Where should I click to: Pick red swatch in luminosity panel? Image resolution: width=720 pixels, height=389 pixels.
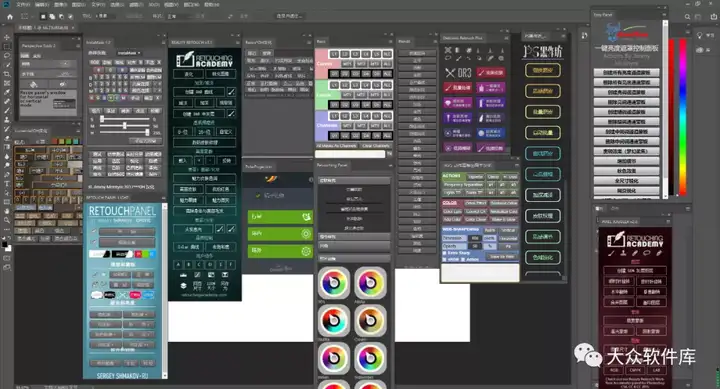54,142
